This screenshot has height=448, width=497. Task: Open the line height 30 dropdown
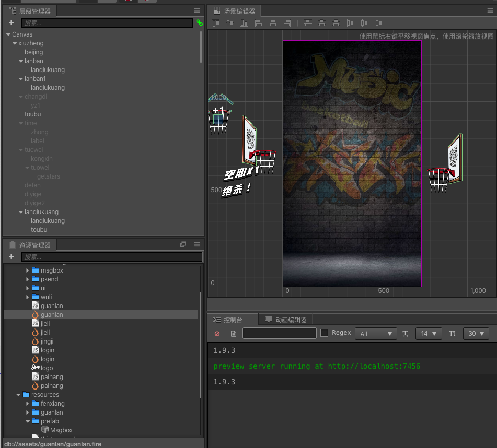[x=476, y=334]
